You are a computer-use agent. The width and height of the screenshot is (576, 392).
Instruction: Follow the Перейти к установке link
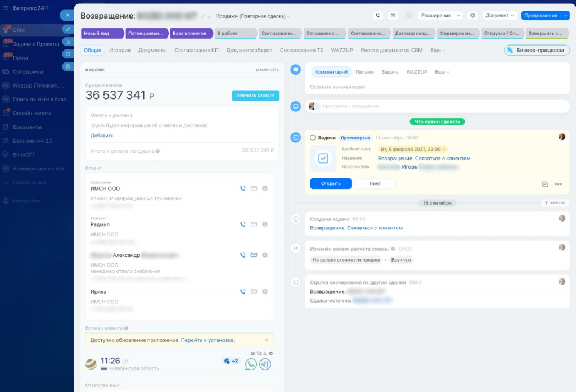coord(208,340)
